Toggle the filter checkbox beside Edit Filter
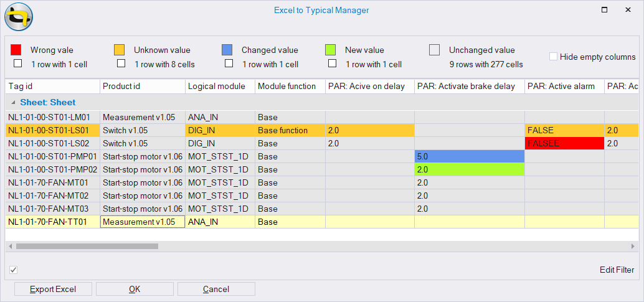 13,270
